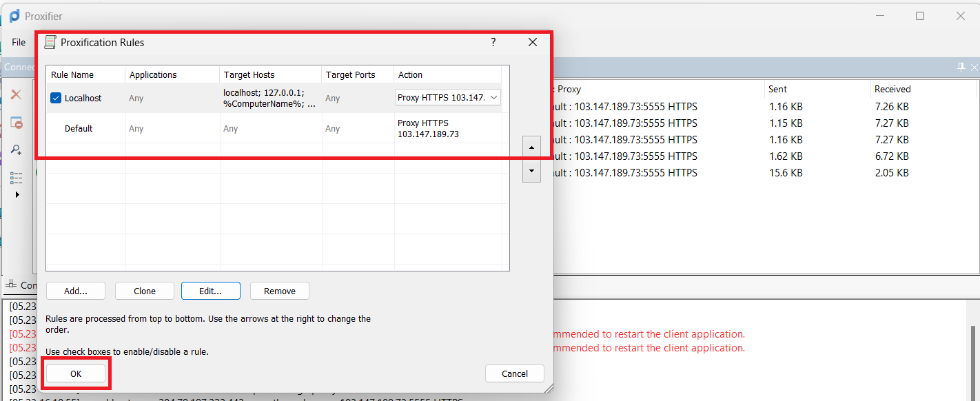The image size is (980, 401).
Task: Click Default rule's 'Proxy HTTPS 103.147.189.73' action
Action: pyautogui.click(x=428, y=128)
